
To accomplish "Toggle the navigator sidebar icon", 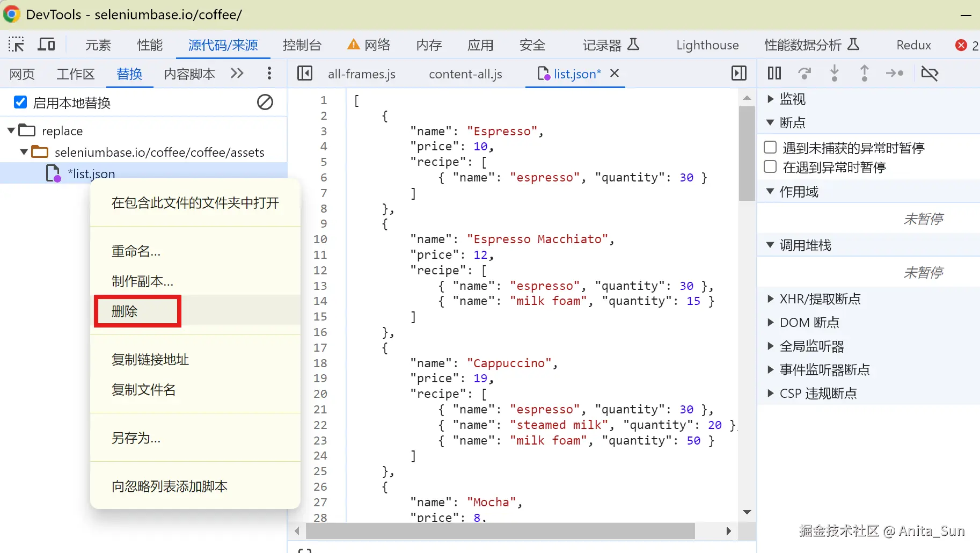I will click(305, 73).
